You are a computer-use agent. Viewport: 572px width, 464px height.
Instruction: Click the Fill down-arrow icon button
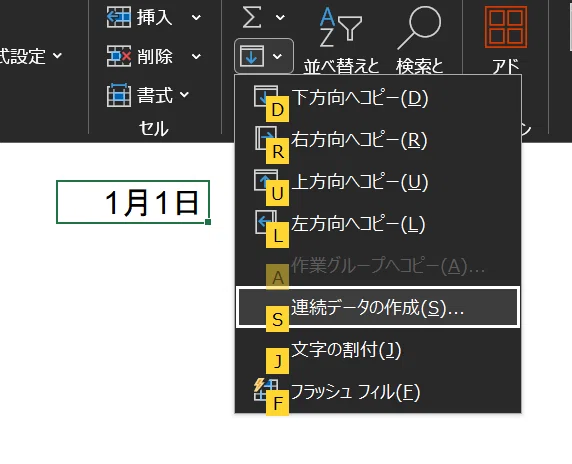point(252,56)
